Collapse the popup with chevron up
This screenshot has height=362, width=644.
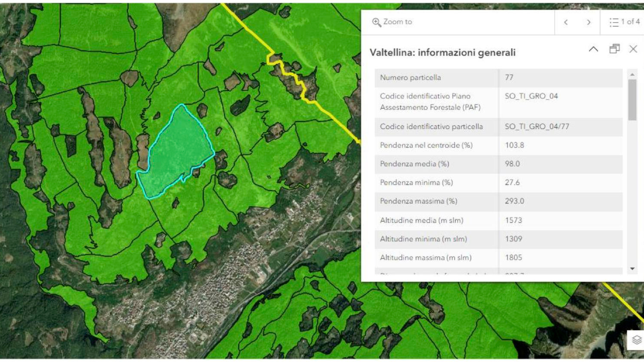(x=593, y=49)
